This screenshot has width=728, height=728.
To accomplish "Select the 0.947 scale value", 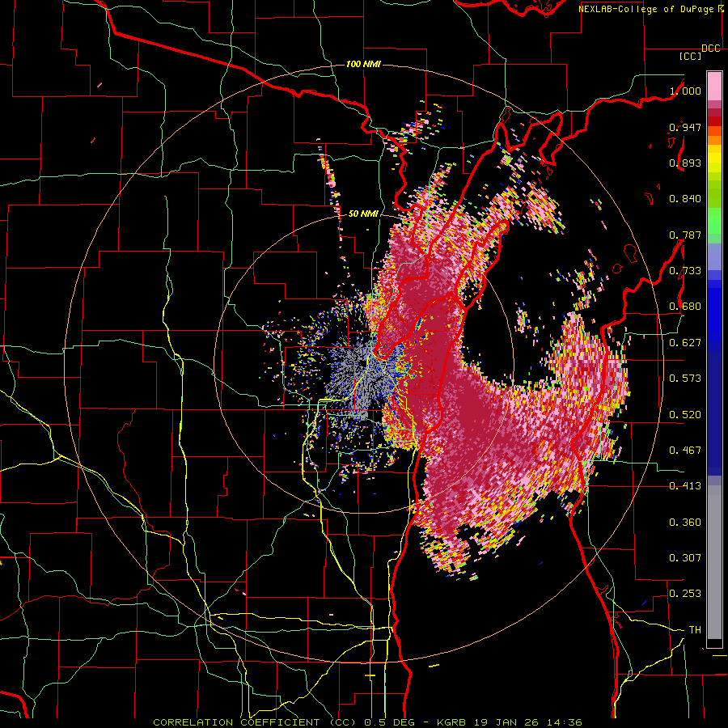I will [685, 127].
